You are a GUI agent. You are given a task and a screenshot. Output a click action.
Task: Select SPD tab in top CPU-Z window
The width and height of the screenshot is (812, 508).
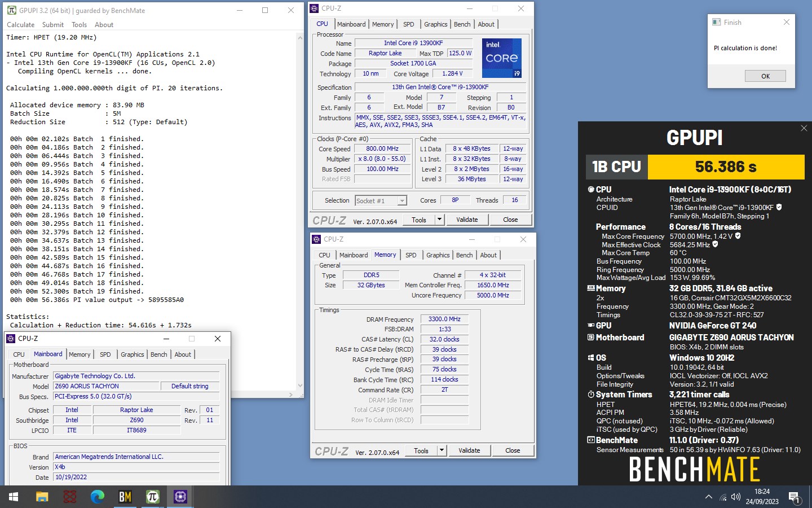[x=409, y=24]
